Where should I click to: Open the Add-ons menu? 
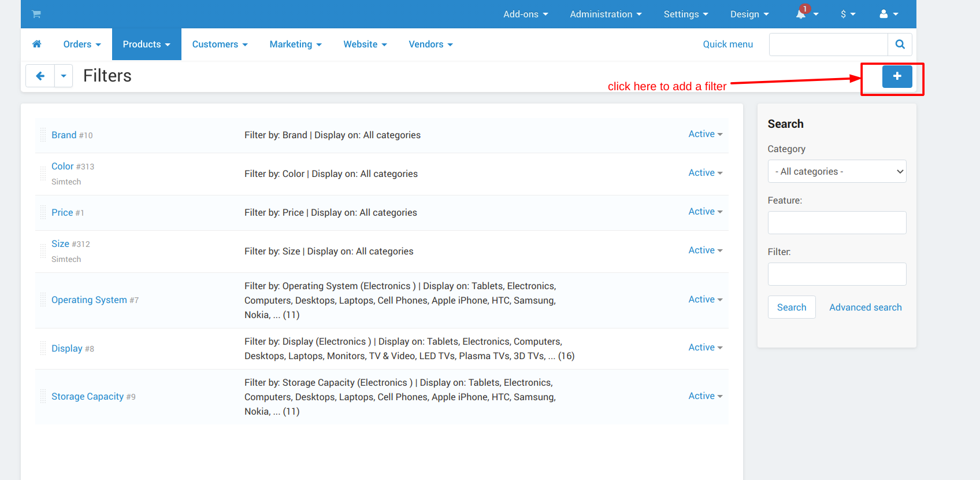[525, 14]
